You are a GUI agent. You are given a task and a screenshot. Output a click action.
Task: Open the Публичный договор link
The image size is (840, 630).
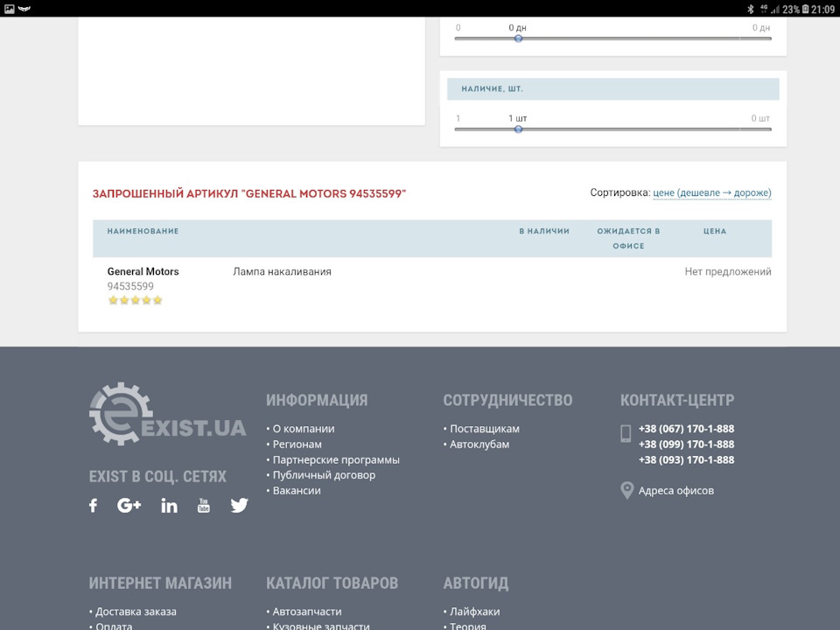point(324,474)
